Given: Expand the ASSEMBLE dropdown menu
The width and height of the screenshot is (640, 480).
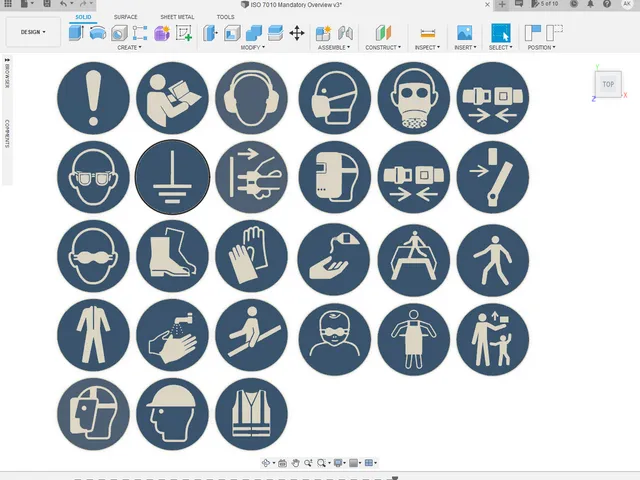Looking at the screenshot, I should (x=334, y=47).
